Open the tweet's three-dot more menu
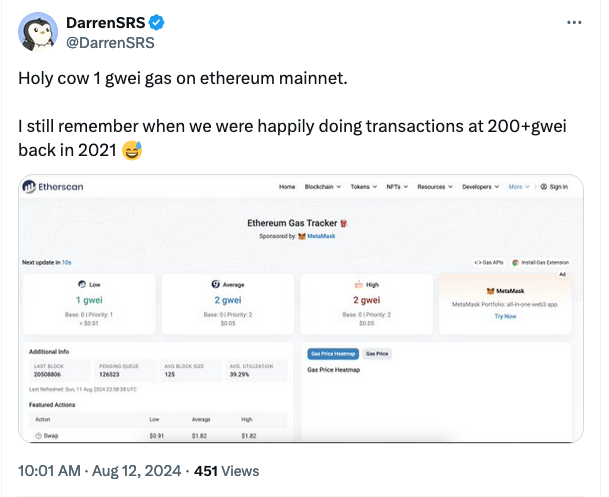This screenshot has height=497, width=609. [572, 22]
